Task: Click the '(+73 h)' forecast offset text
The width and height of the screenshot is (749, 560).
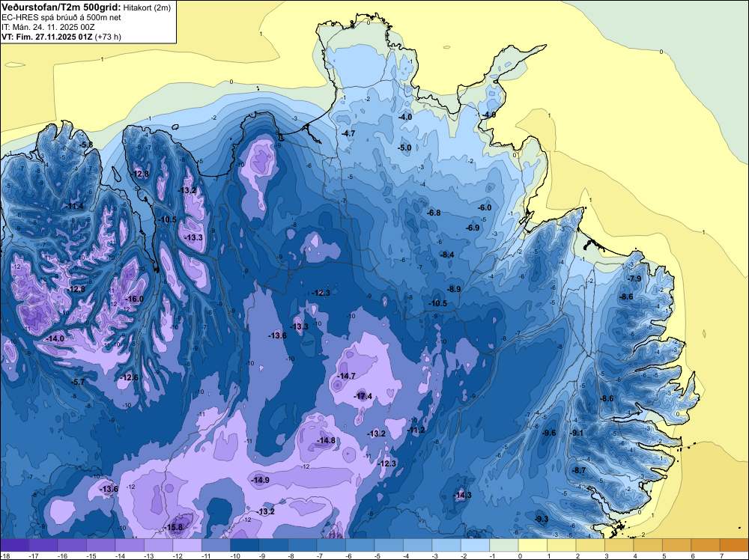Action: (x=108, y=37)
